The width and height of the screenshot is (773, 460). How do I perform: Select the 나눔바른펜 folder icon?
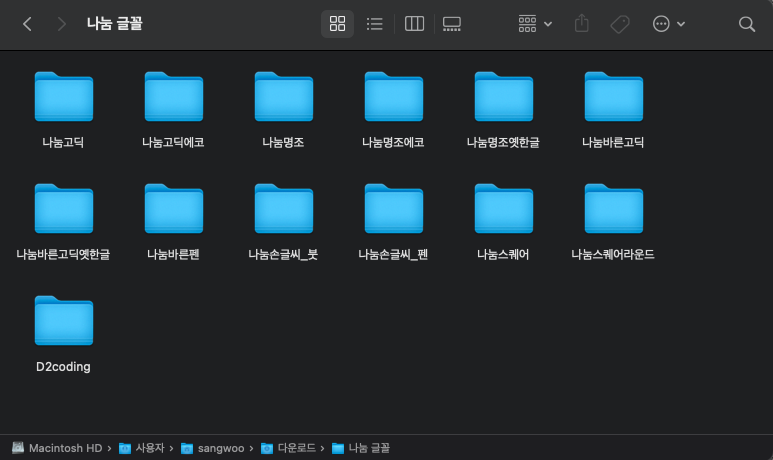174,208
